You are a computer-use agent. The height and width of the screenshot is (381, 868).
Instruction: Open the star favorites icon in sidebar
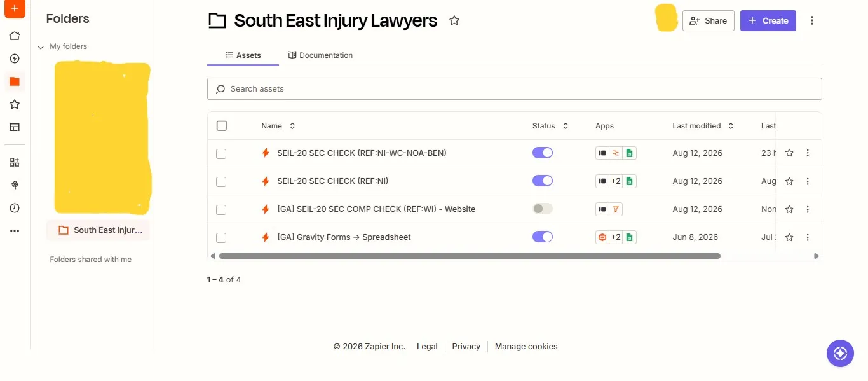(x=15, y=104)
